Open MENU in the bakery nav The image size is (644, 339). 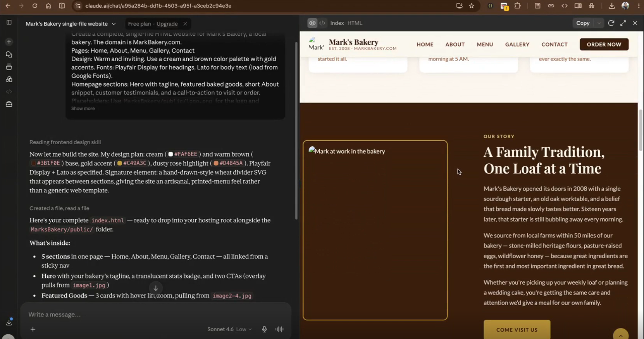pyautogui.click(x=485, y=44)
